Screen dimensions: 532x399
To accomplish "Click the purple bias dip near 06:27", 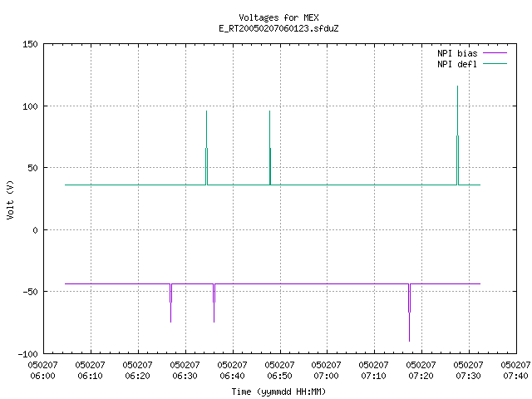I will click(x=171, y=303).
